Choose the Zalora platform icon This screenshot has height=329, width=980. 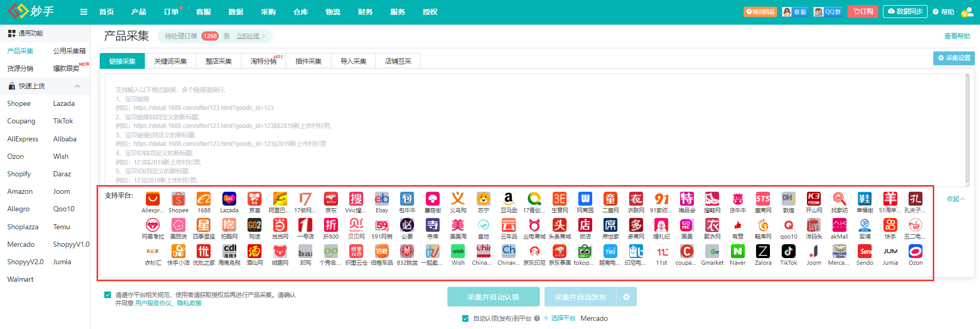[x=763, y=251]
